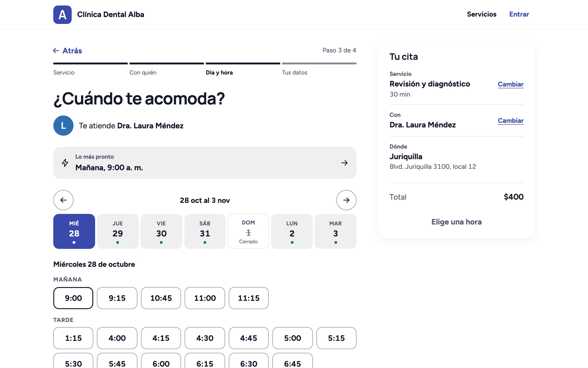588x368 pixels.
Task: Click the 'Miércoles 28 de octubre' heading
Action: (94, 264)
